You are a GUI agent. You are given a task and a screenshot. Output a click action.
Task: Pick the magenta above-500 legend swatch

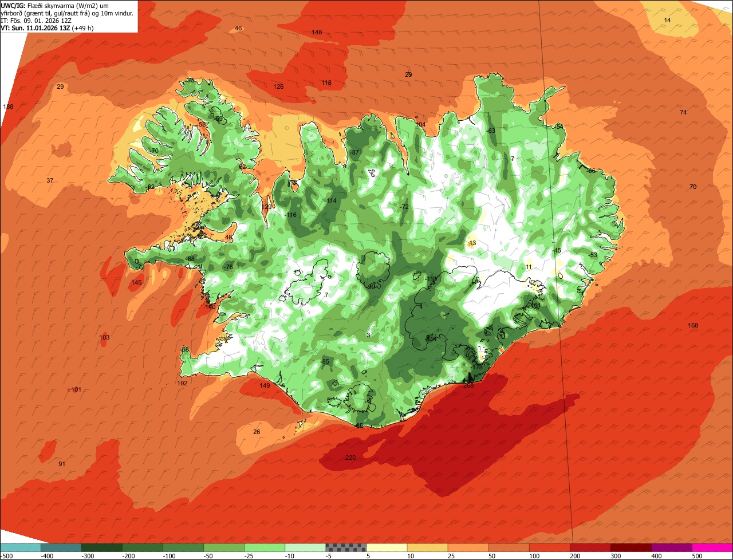(712, 547)
